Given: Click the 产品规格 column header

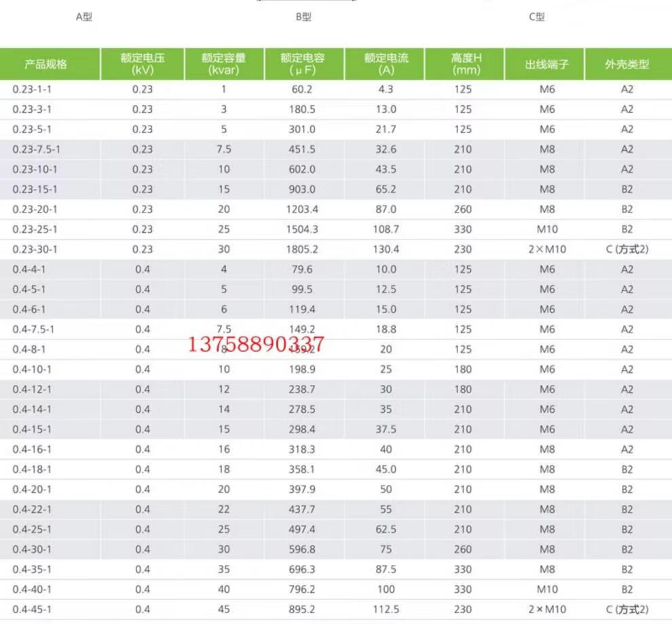Looking at the screenshot, I should click(46, 65).
